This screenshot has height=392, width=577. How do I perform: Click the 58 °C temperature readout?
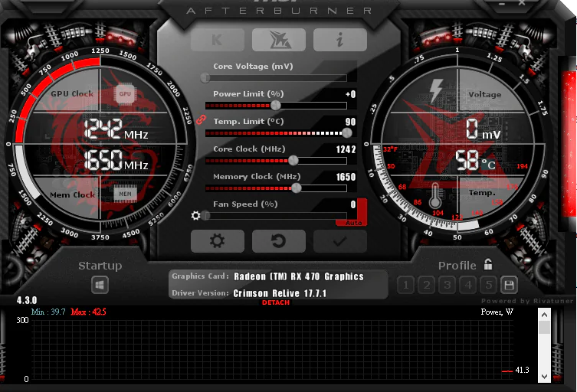click(475, 161)
